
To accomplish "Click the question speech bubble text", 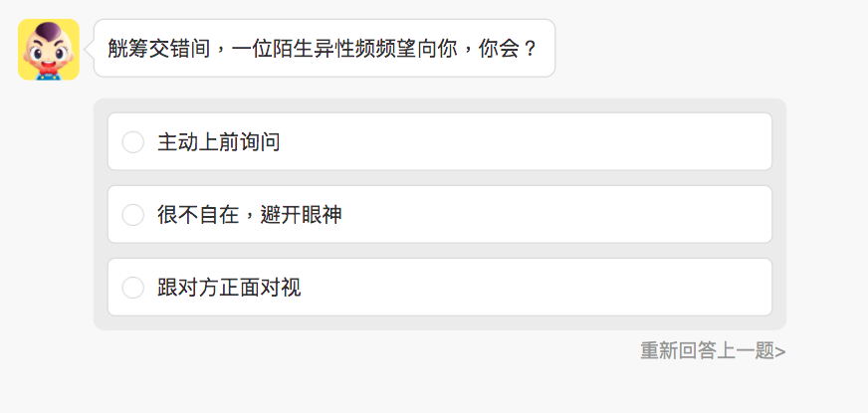I will click(x=324, y=48).
